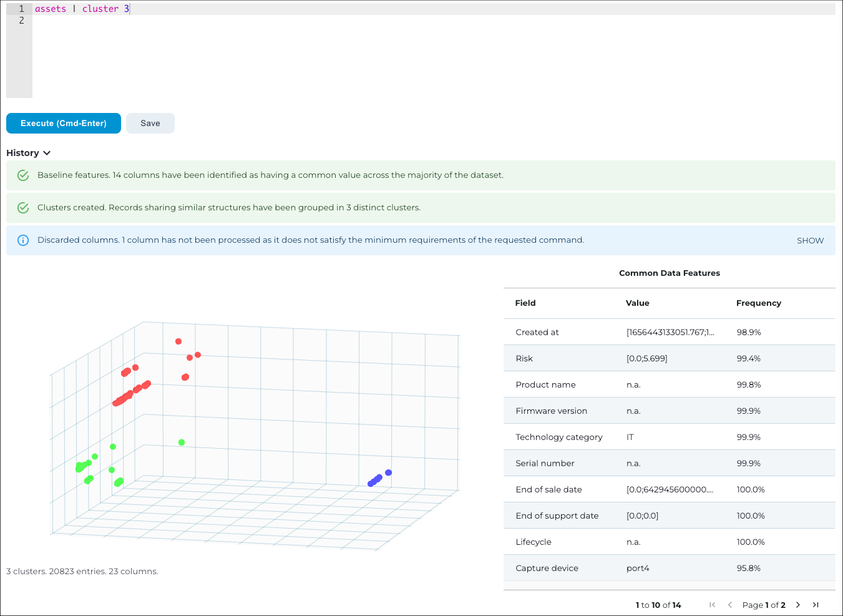Image resolution: width=843 pixels, height=616 pixels.
Task: Jump to last page of features table
Action: pos(816,605)
